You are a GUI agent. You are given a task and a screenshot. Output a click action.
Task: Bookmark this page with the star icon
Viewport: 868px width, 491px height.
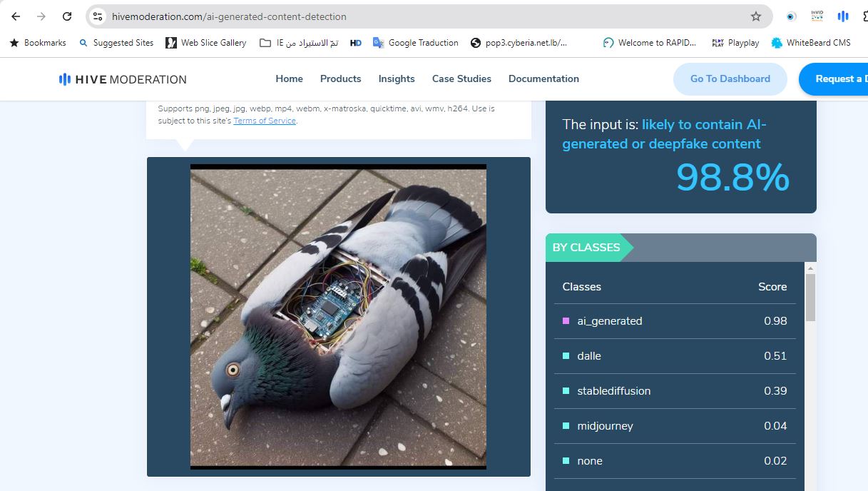click(756, 16)
